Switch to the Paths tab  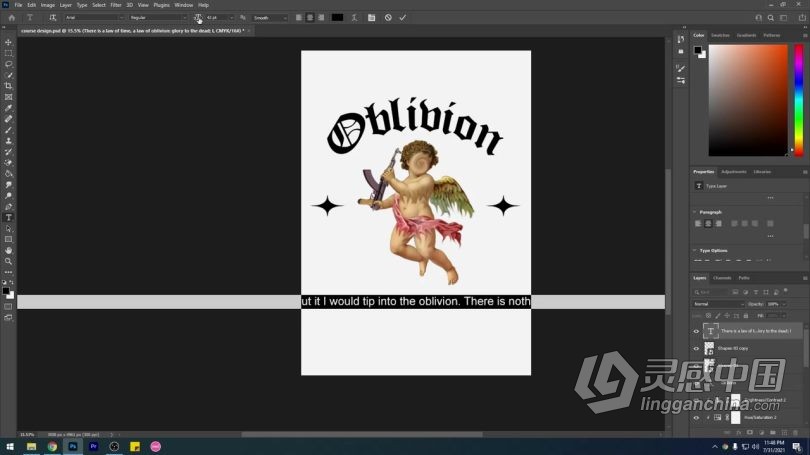click(x=744, y=278)
